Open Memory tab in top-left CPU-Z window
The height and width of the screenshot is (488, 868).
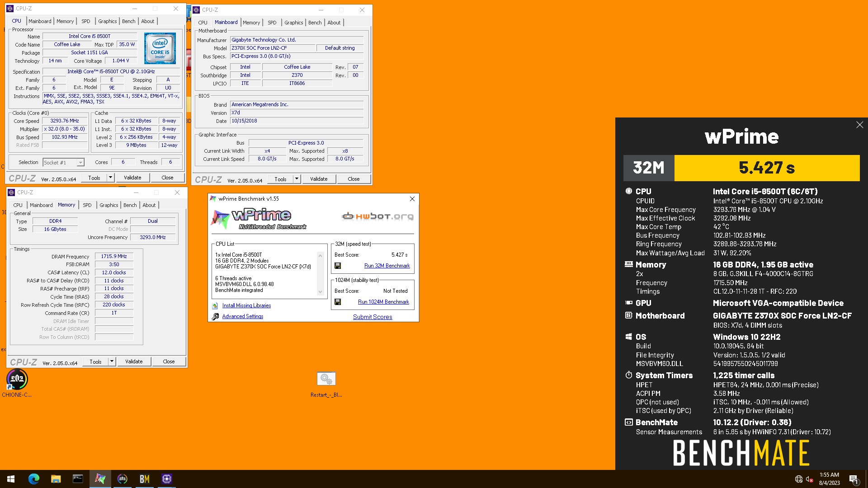(x=65, y=21)
